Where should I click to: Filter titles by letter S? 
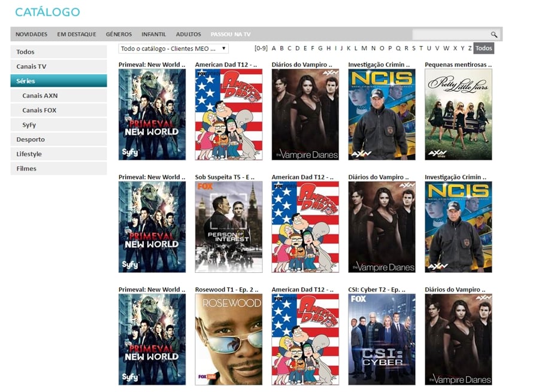(414, 48)
